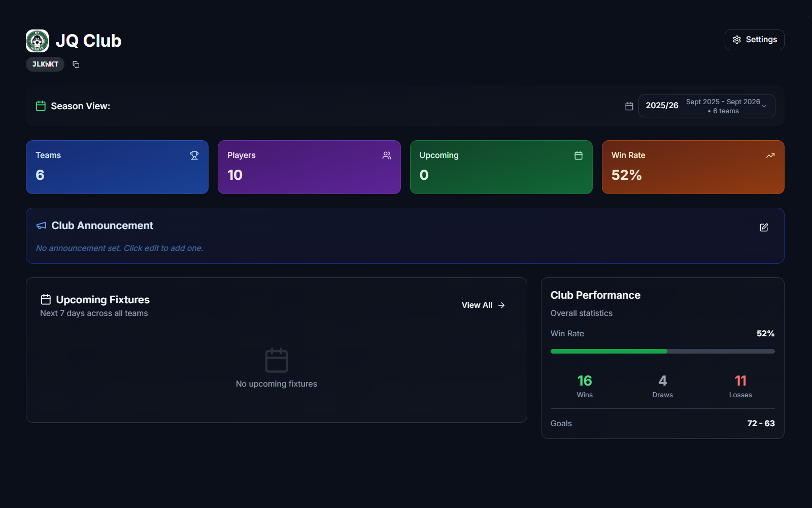
Task: Click the people icon on Players card
Action: 387,155
